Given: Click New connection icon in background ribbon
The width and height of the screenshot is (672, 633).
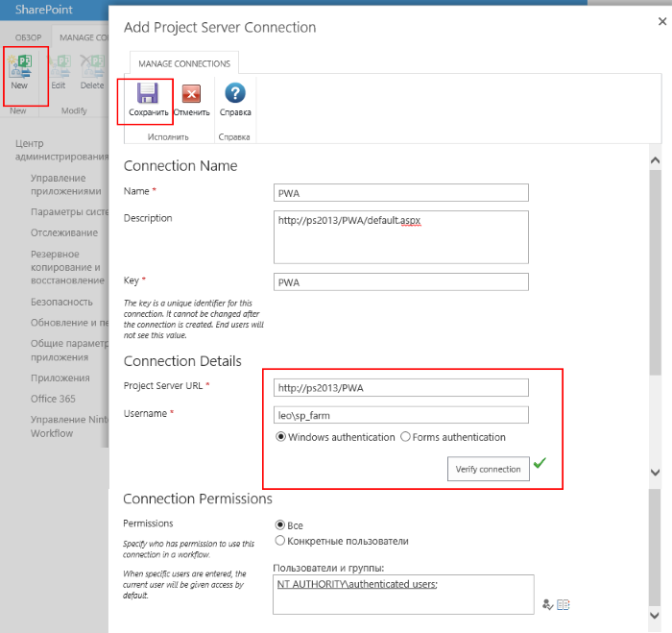Looking at the screenshot, I should [x=20, y=66].
